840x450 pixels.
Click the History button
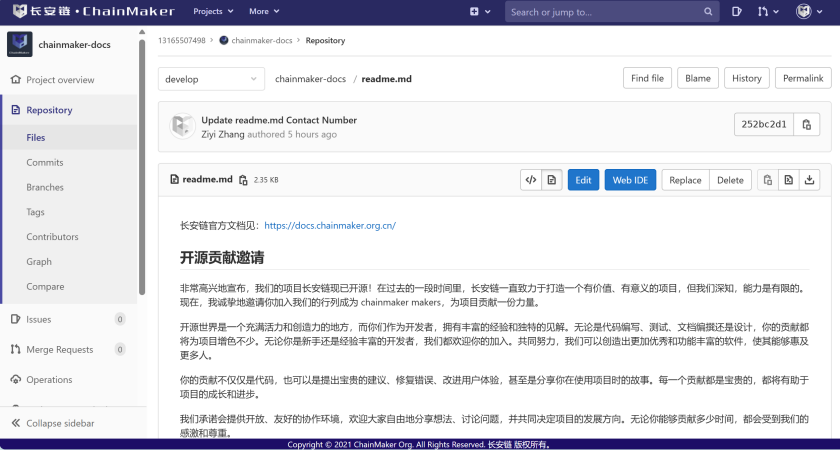[747, 78]
